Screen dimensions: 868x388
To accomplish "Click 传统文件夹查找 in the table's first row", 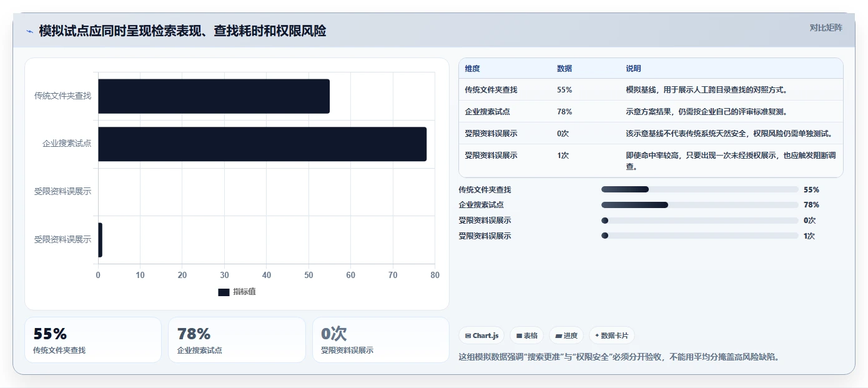I will point(491,90).
